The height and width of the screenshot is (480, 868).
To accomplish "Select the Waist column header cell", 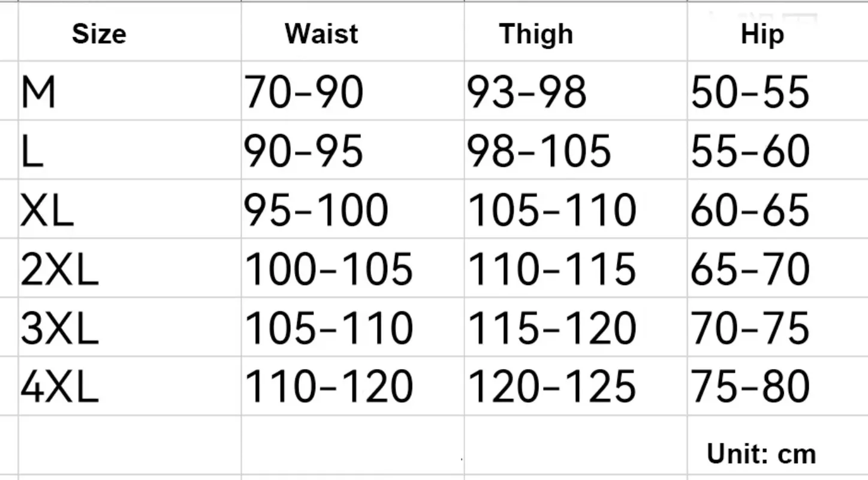I will 352,32.
